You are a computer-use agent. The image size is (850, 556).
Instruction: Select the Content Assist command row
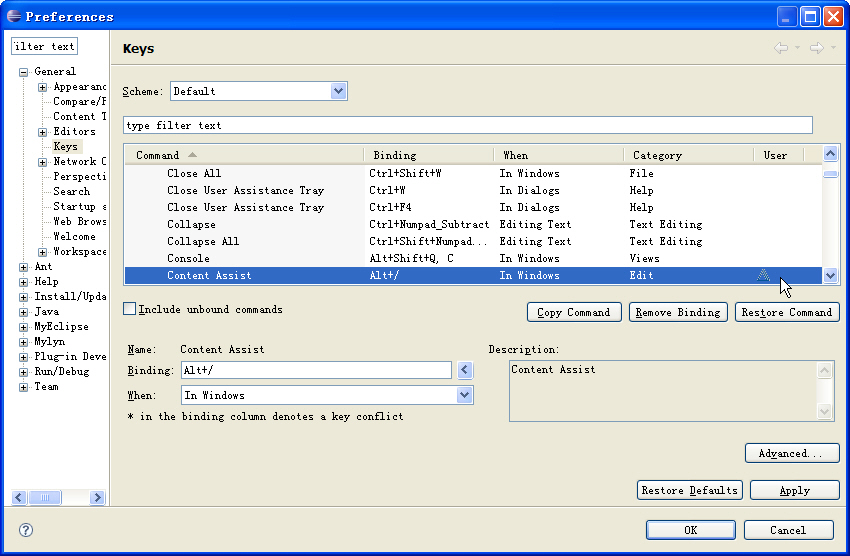pyautogui.click(x=473, y=275)
